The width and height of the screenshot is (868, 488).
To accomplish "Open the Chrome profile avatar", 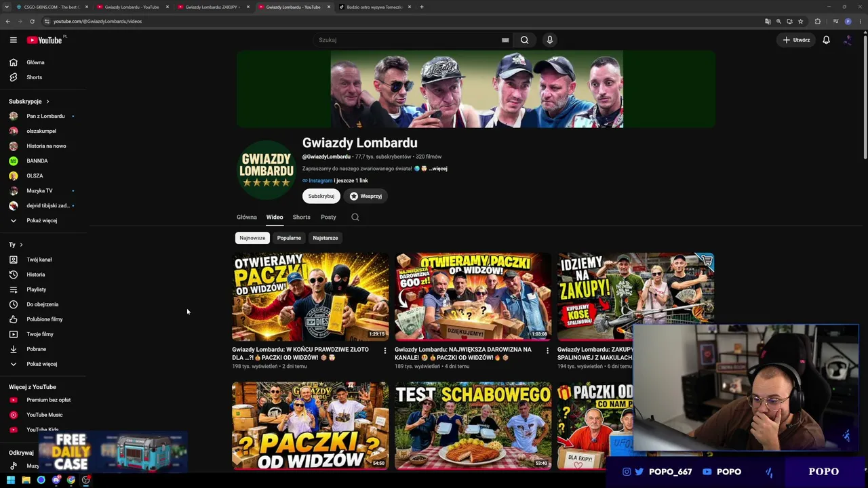I will 848,21.
